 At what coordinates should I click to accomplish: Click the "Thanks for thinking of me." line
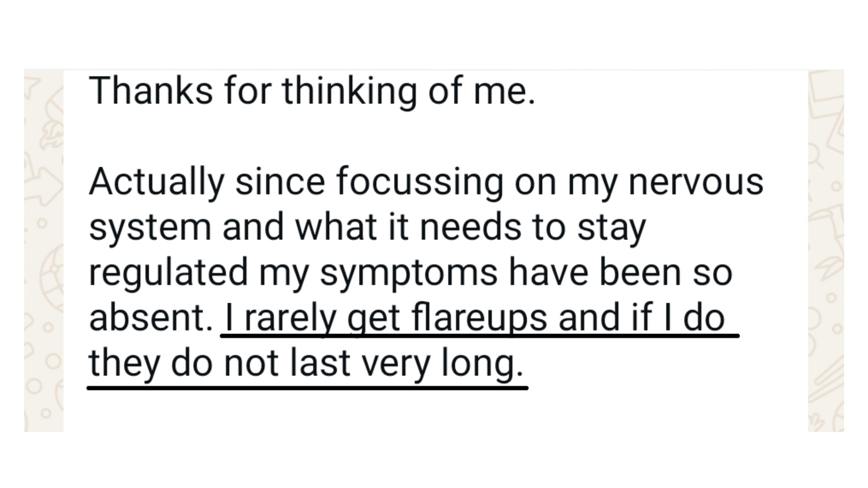(312, 91)
